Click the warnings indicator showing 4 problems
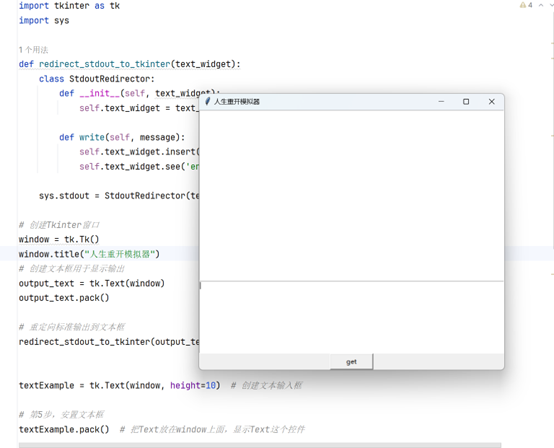Viewport: 554px width, 448px height. 526,5
